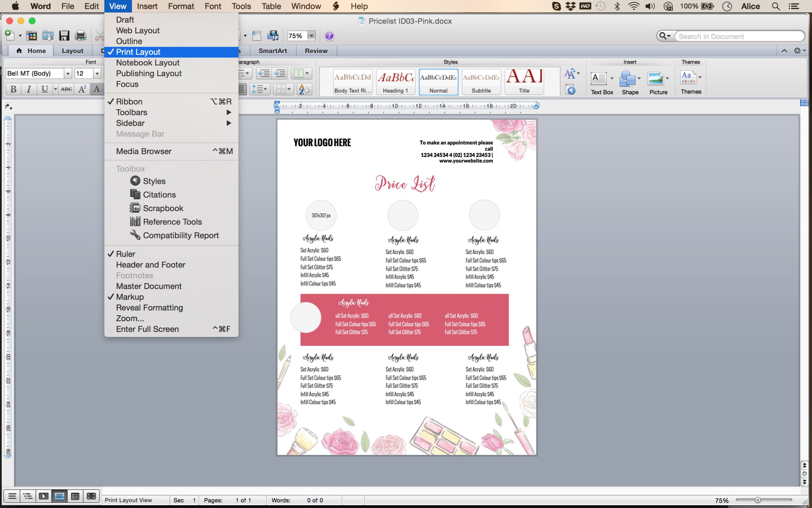Toggle the Ribbon checkmark menu item
This screenshot has width=812, height=508.
(171, 102)
